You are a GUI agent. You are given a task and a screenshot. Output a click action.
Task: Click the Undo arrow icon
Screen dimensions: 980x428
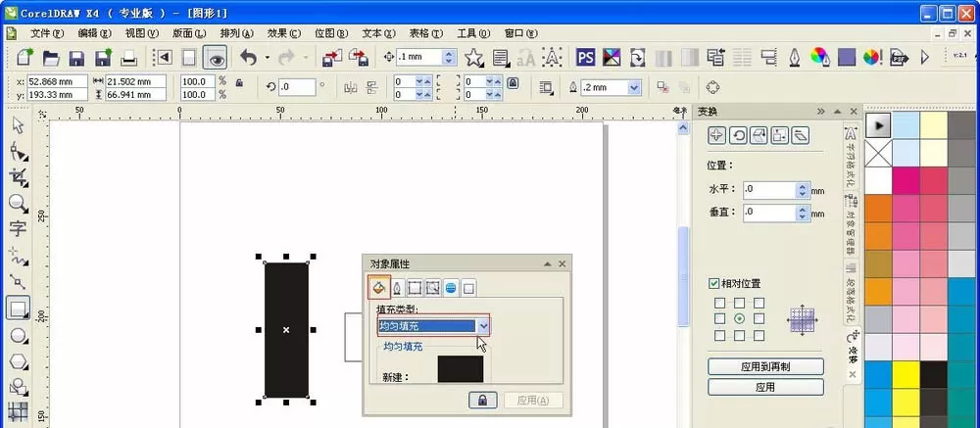tap(249, 58)
